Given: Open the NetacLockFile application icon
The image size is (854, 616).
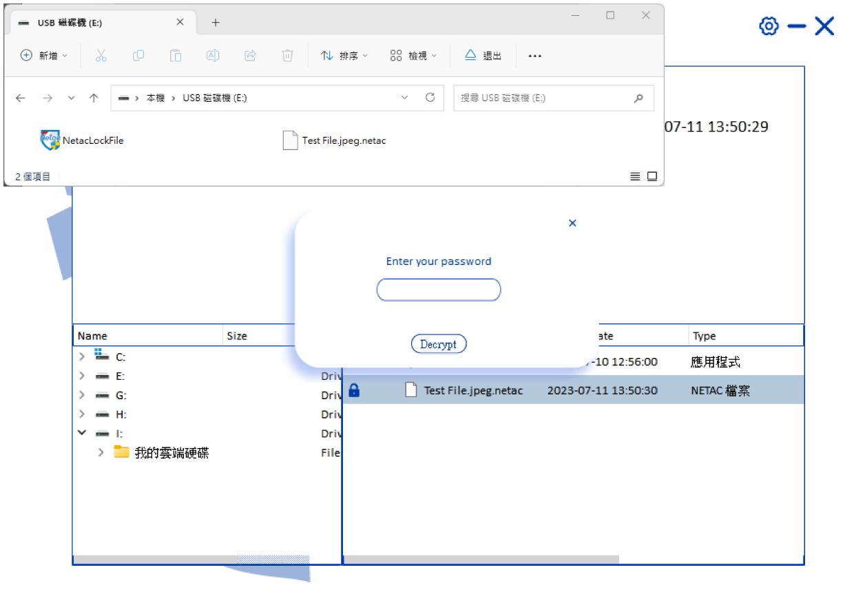Looking at the screenshot, I should click(x=51, y=140).
